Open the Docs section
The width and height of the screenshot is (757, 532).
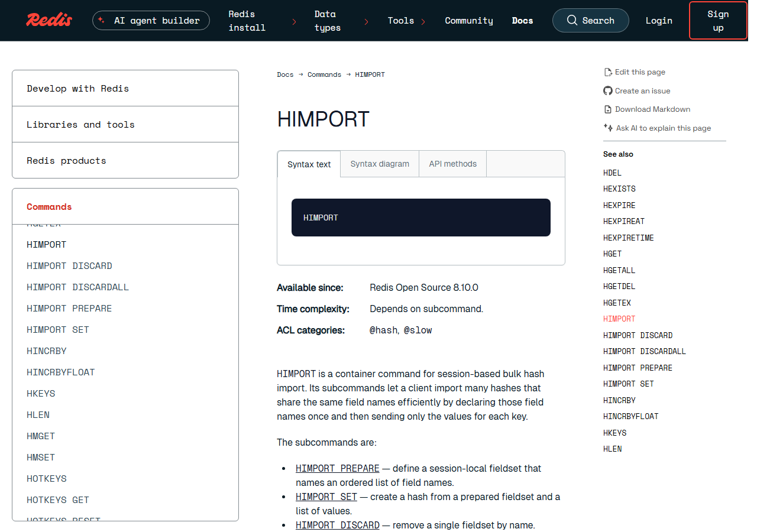click(x=522, y=21)
